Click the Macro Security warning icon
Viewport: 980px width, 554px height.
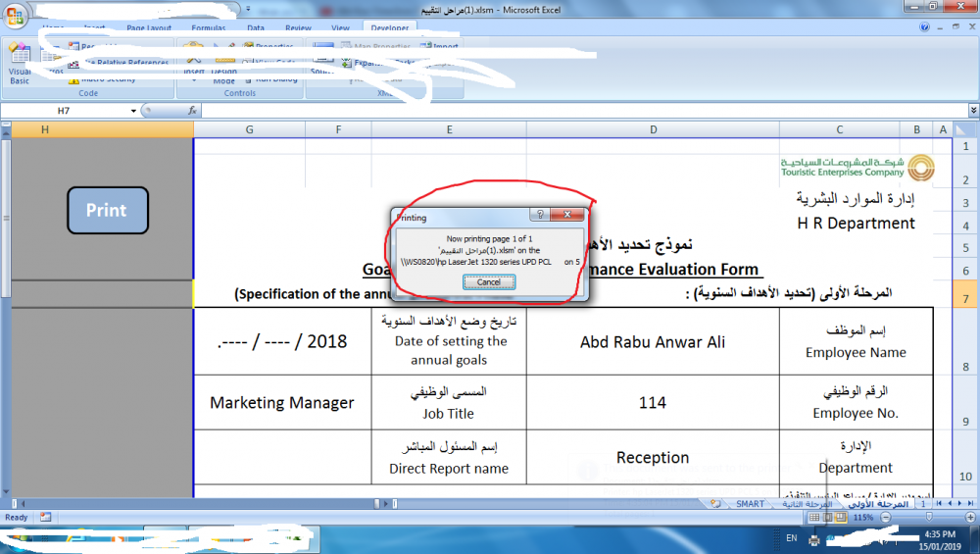[x=73, y=80]
